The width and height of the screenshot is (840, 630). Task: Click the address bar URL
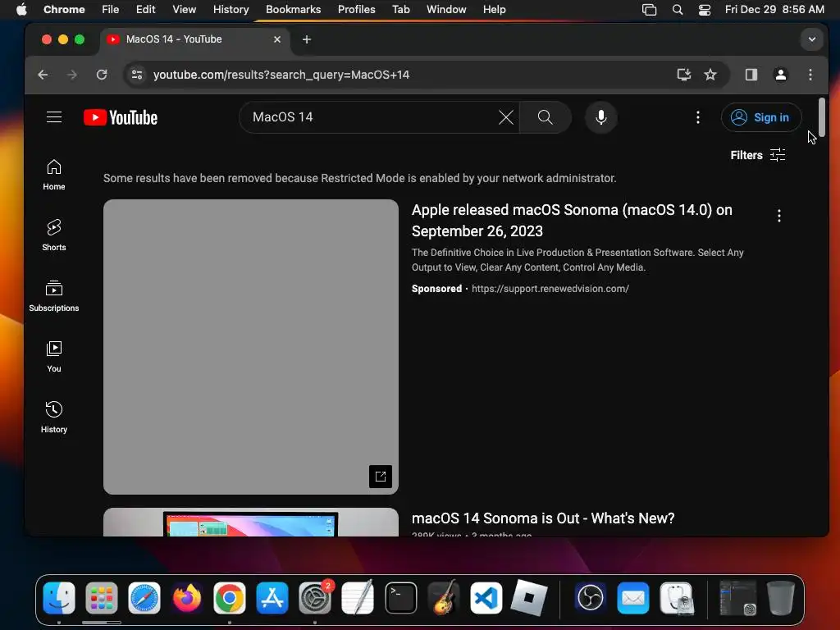281,75
